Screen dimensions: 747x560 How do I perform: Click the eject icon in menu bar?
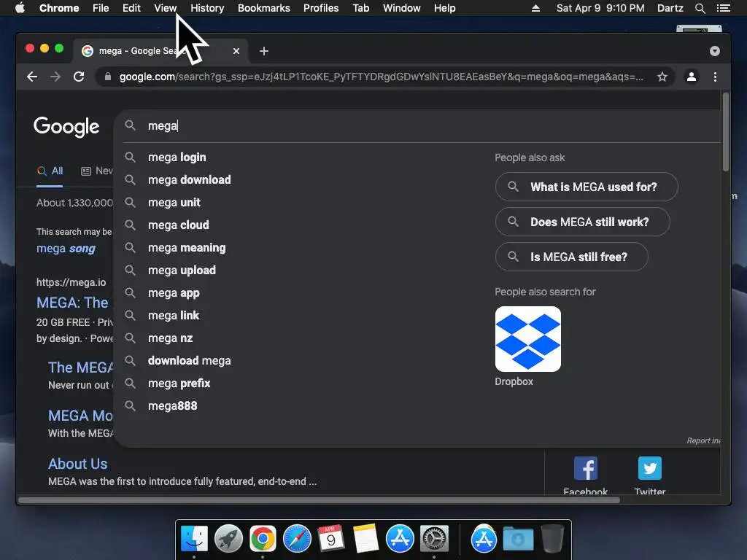(535, 8)
